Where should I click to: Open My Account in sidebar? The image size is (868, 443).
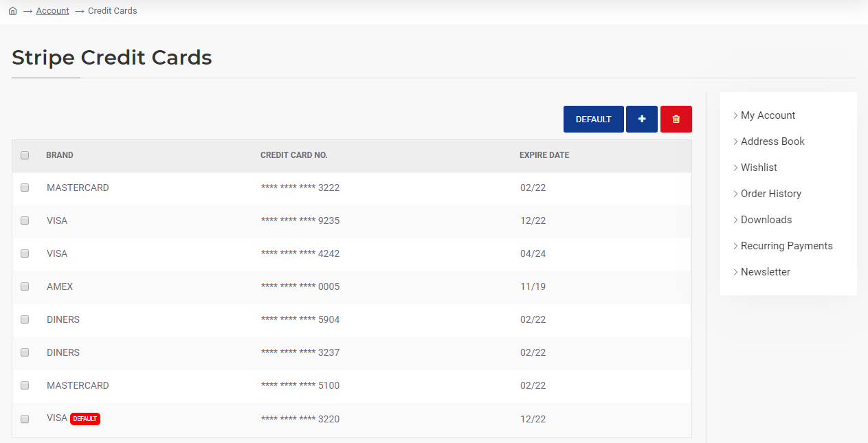pos(768,115)
